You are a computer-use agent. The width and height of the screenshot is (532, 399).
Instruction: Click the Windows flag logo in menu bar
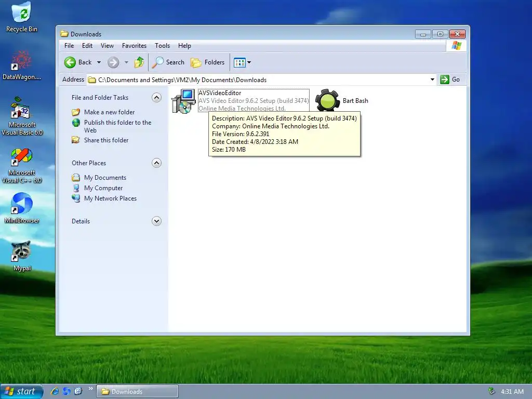pos(456,46)
